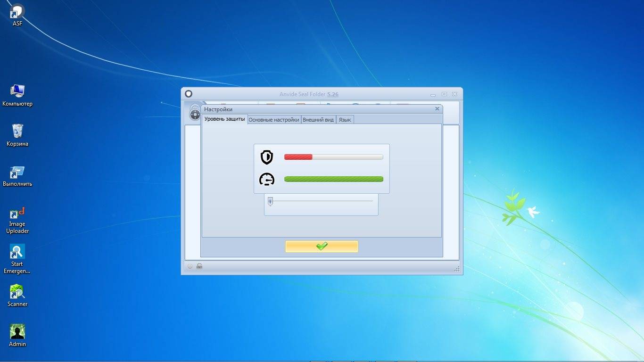This screenshot has width=644, height=362.
Task: Close the Настройки dialog
Action: 437,109
